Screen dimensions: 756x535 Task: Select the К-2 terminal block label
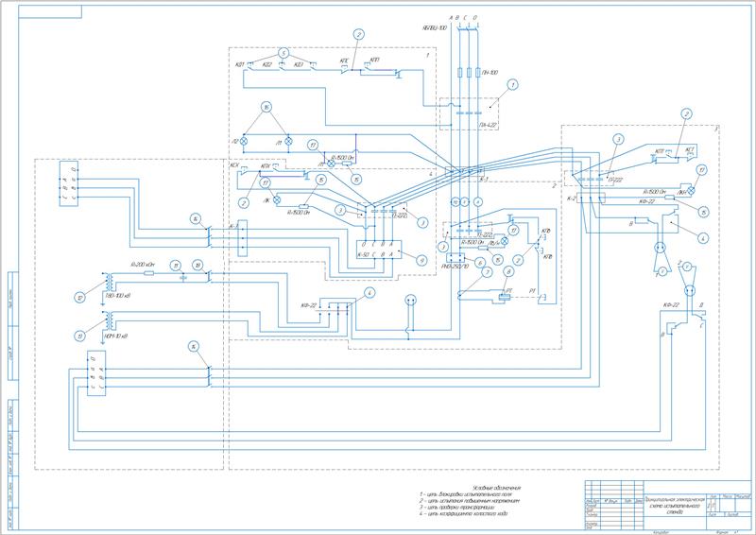572,198
